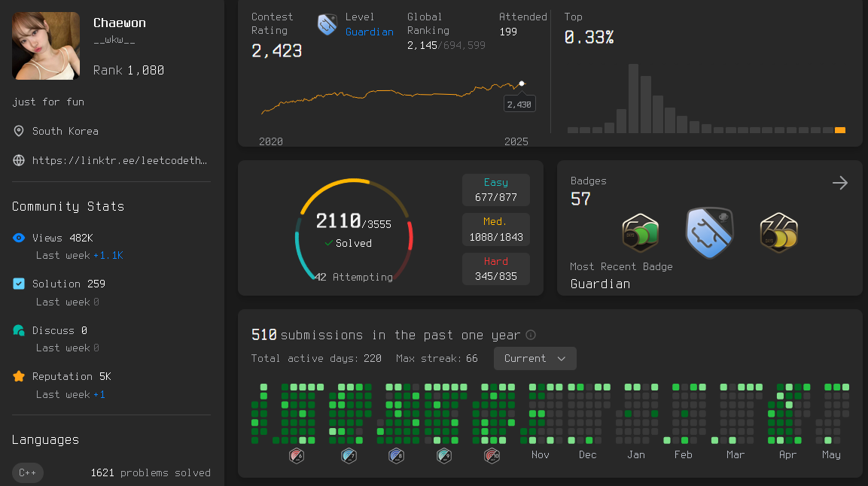Click the Feb month label on heatmap
This screenshot has height=486, width=868.
tap(683, 454)
